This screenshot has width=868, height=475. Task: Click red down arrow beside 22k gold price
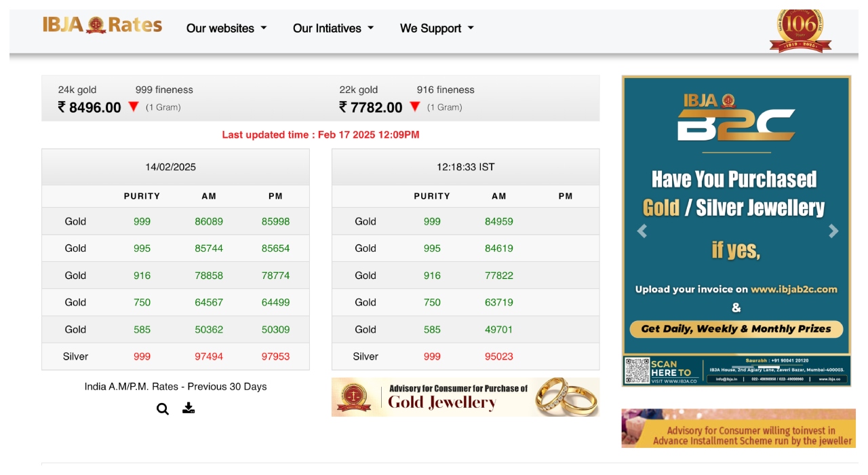[415, 107]
